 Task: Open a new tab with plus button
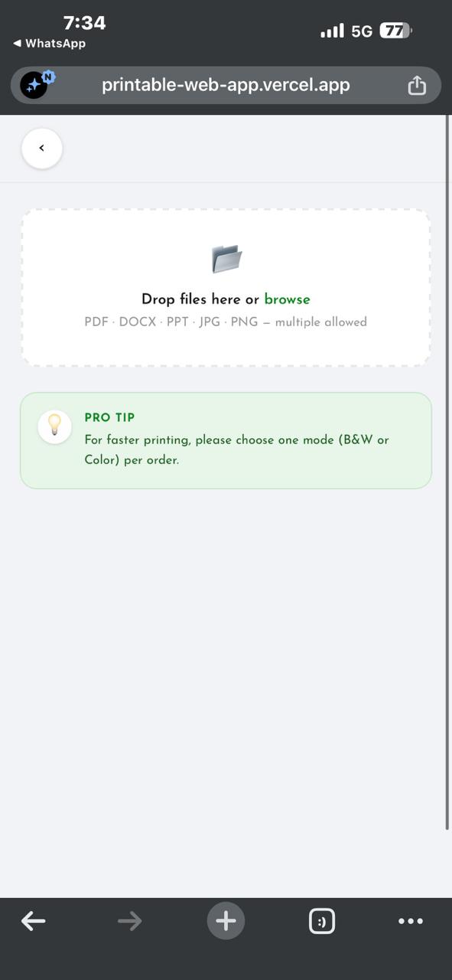(x=226, y=921)
